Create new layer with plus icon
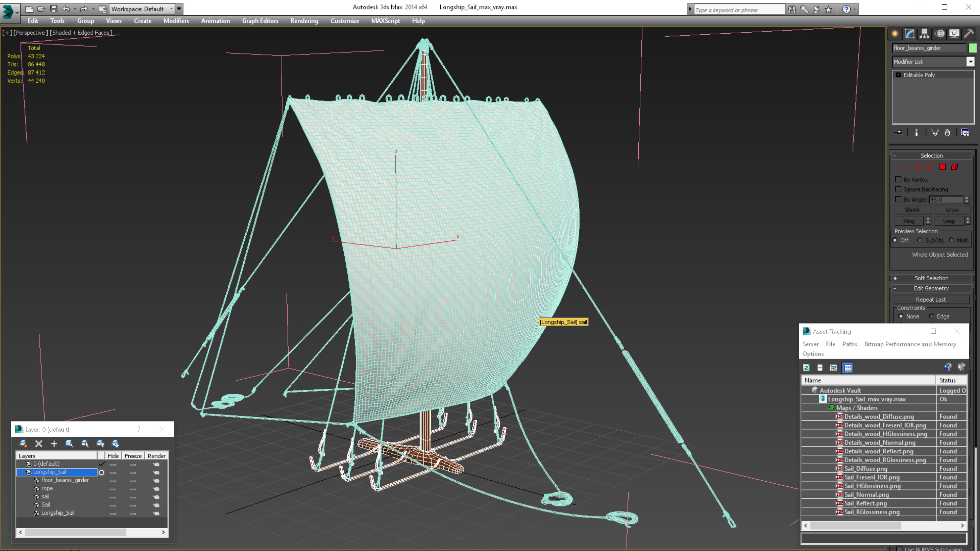The width and height of the screenshot is (980, 551). [x=54, y=444]
